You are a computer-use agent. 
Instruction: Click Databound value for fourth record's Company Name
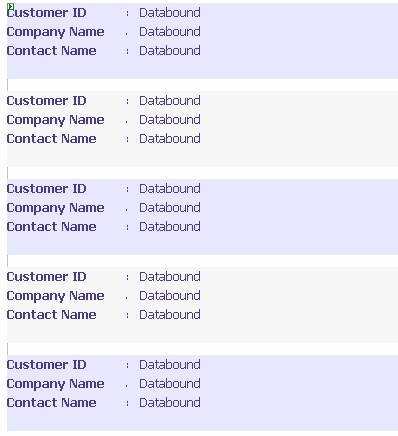[x=170, y=296]
